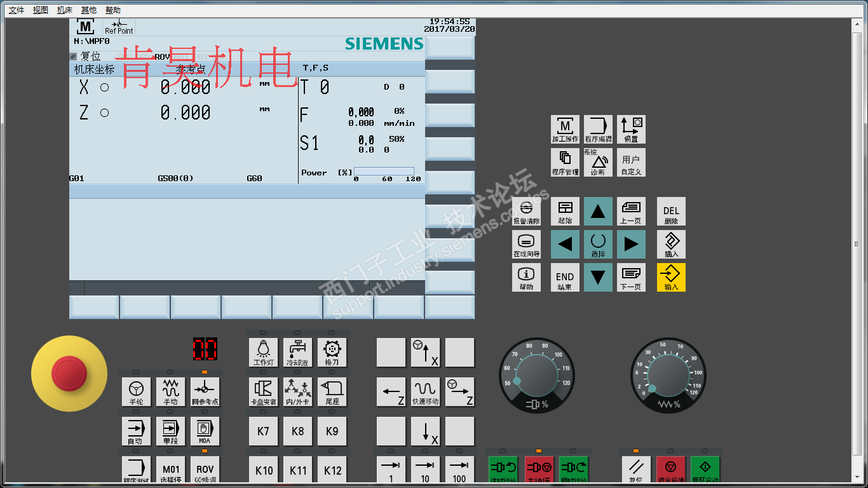Screen dimensions: 868x488
Task: Start spindle counterclockwise with green key
Action: click(504, 470)
